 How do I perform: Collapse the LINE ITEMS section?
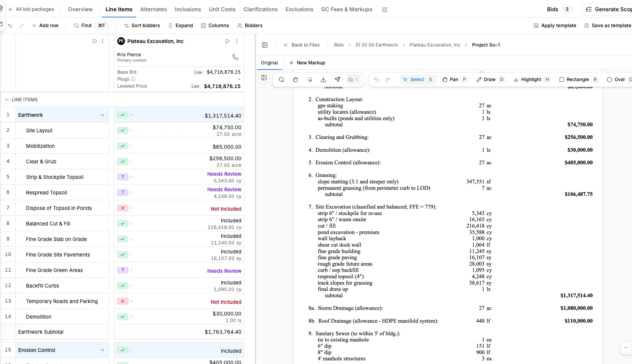tap(7, 100)
